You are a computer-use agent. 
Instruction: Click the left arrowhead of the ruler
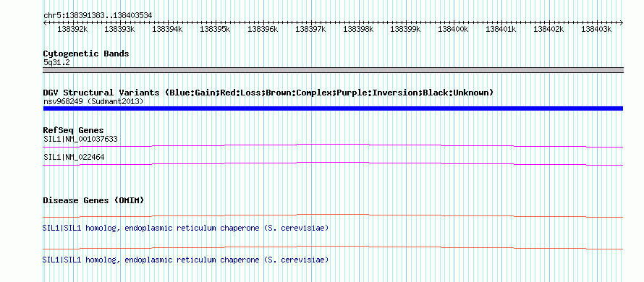pos(45,22)
